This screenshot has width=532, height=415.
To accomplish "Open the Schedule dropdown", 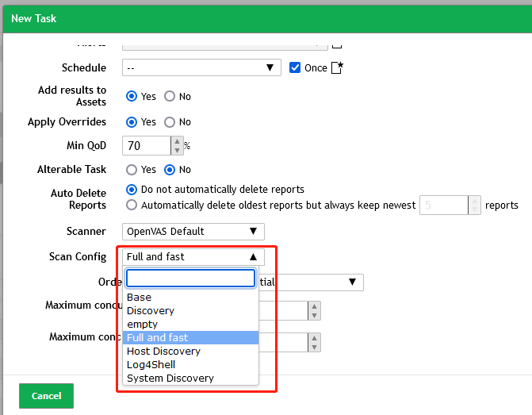I will 201,68.
